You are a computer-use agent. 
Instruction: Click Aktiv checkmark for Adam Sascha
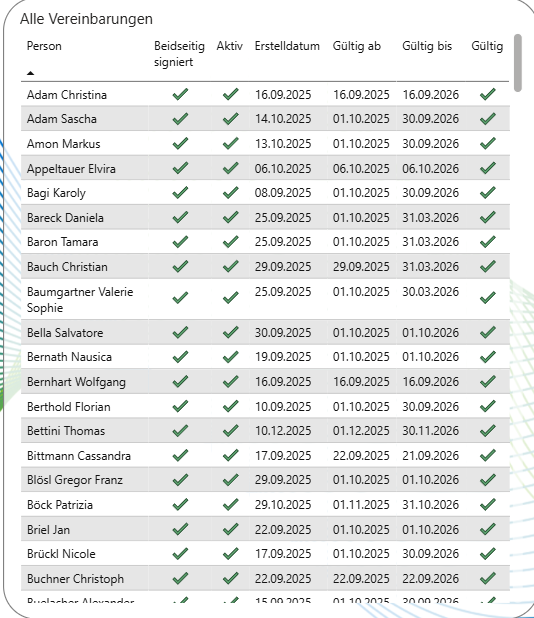[231, 119]
